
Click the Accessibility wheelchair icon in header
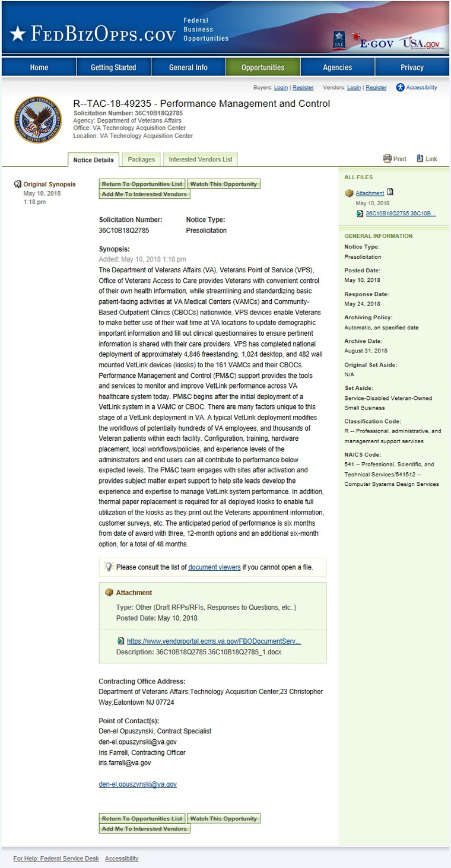pos(401,87)
